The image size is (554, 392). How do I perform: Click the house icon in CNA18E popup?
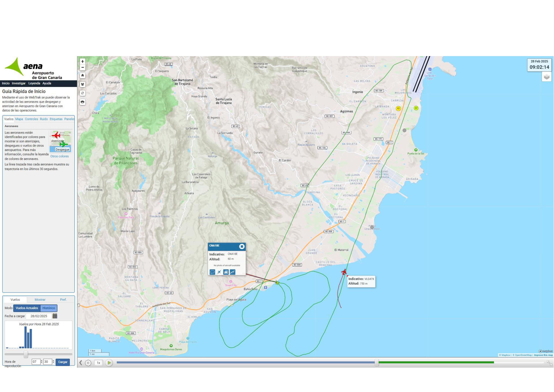click(226, 272)
